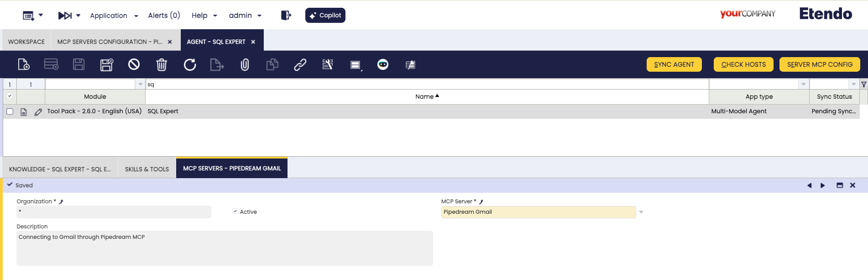The image size is (868, 280).
Task: Open the form personalization tools icon
Action: click(328, 65)
